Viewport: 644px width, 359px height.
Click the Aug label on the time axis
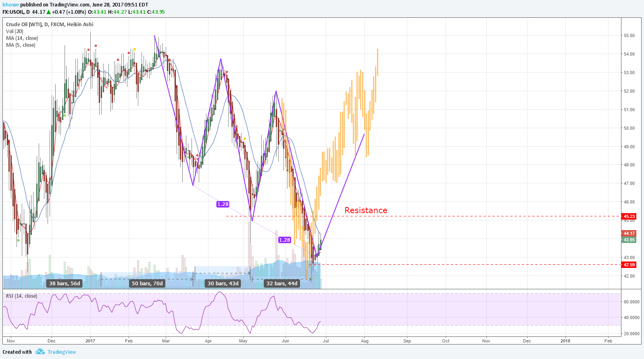coord(365,341)
